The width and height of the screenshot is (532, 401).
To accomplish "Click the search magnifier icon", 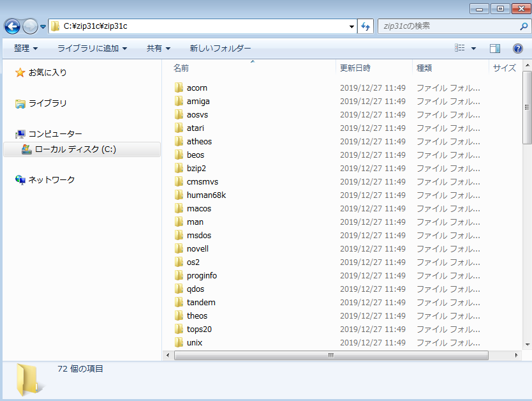I will pos(524,26).
